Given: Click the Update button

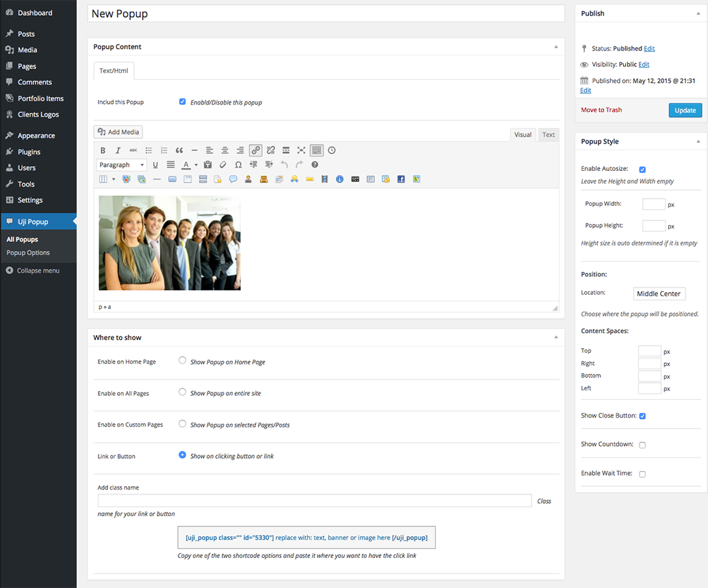Looking at the screenshot, I should 685,110.
